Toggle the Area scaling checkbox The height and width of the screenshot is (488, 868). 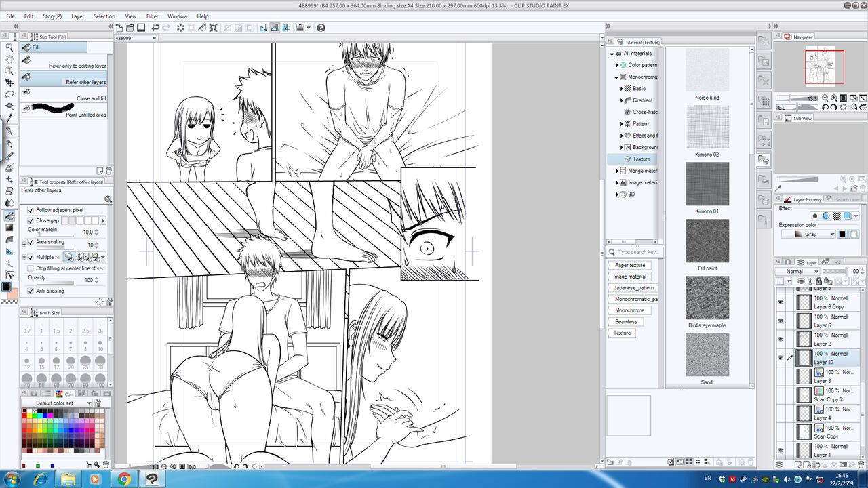[x=31, y=242]
